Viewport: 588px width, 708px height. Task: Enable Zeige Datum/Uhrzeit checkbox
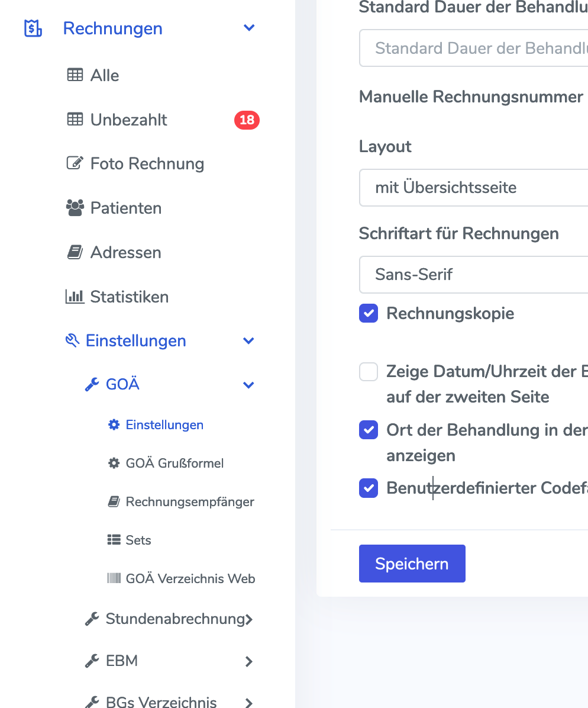[369, 372]
